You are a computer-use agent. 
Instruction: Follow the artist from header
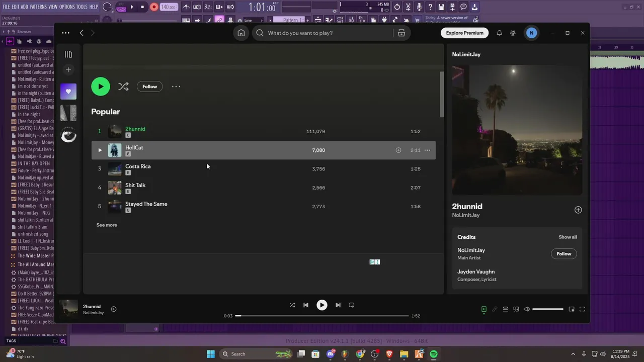tap(150, 86)
